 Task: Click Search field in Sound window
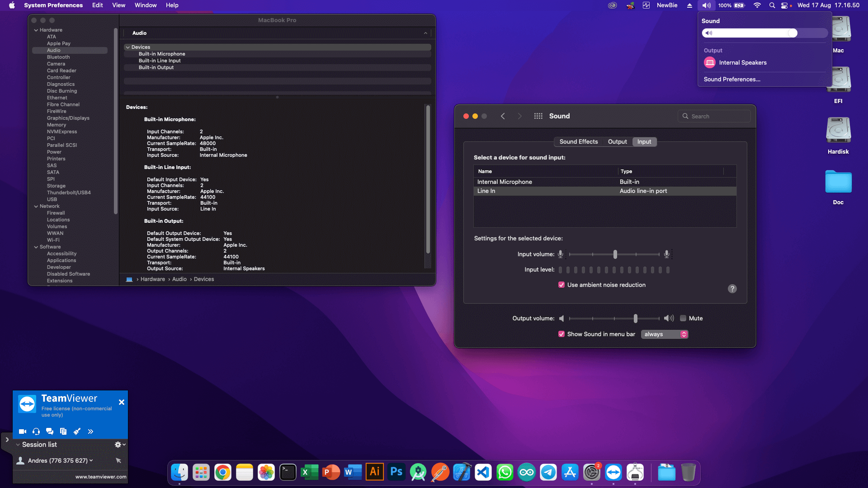714,116
